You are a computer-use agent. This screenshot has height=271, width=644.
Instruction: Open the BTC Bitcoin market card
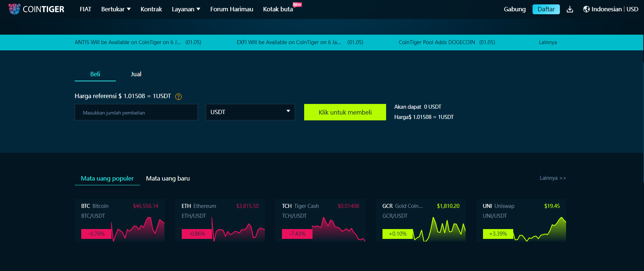(119, 220)
